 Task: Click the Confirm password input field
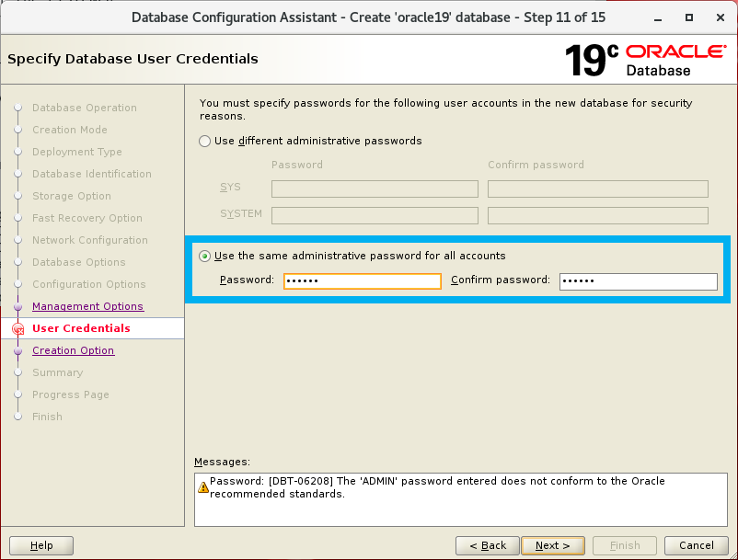pyautogui.click(x=639, y=281)
